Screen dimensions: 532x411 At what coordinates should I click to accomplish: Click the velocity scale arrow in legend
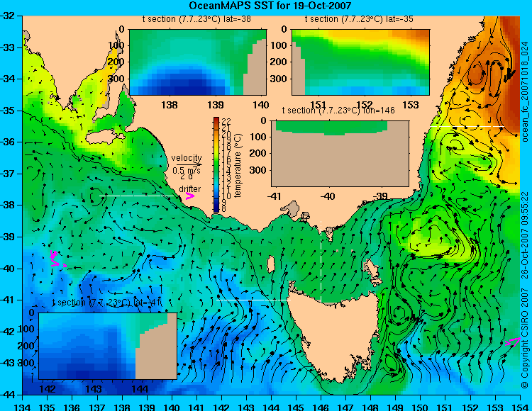[x=189, y=164]
